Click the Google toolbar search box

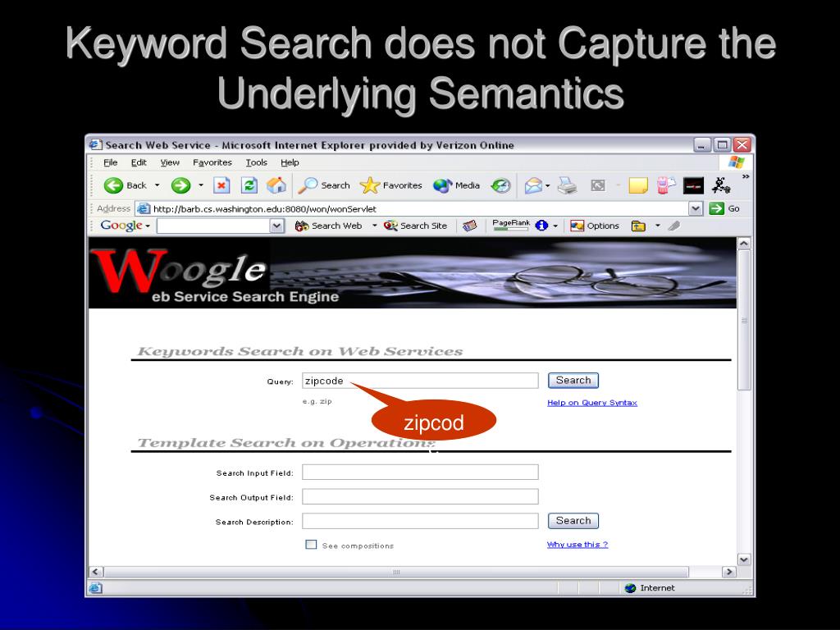(214, 226)
